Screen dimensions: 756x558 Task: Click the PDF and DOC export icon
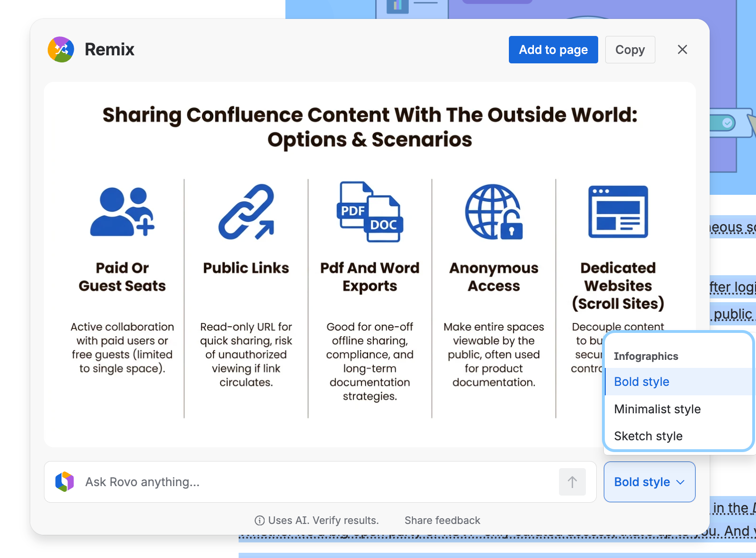(370, 211)
